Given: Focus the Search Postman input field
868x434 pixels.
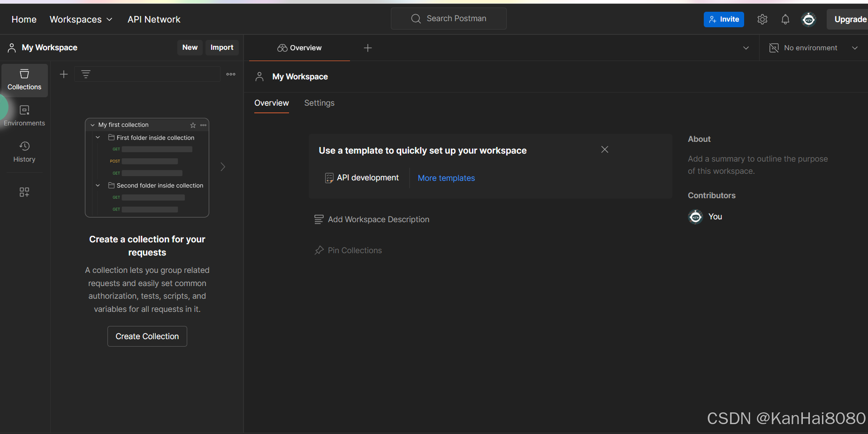Looking at the screenshot, I should (x=449, y=19).
